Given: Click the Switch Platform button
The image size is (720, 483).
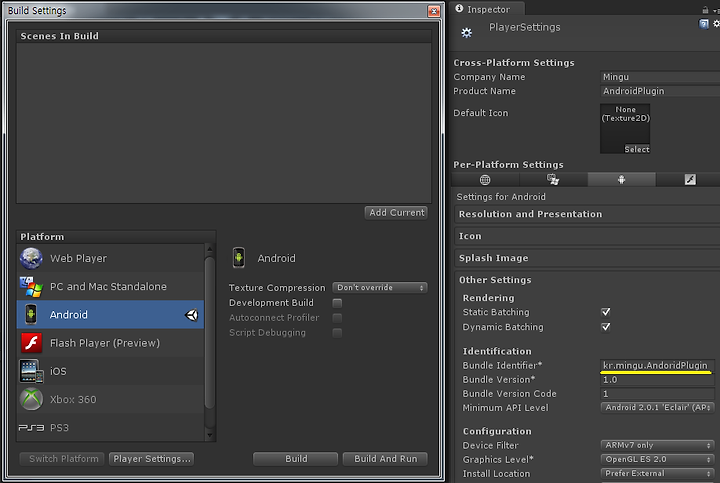Looking at the screenshot, I should tap(62, 459).
